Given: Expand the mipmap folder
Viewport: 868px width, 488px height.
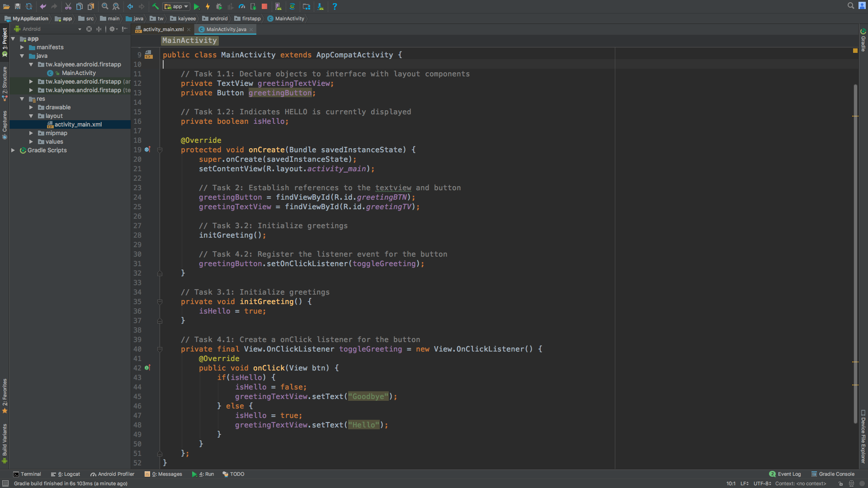Looking at the screenshot, I should 31,133.
